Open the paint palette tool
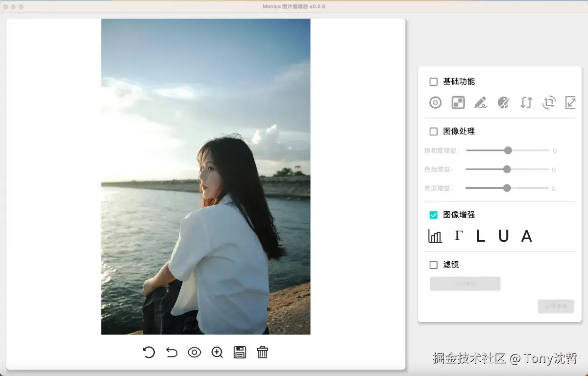Viewport: 588px width, 376px height. [x=503, y=102]
